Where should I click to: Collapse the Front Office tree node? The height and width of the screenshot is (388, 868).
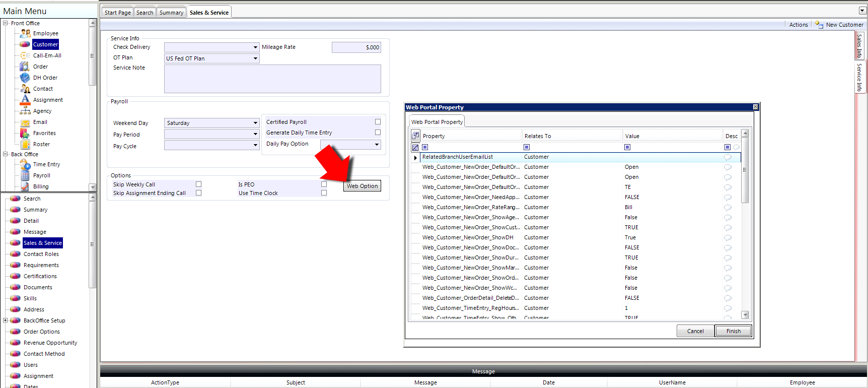coord(6,23)
